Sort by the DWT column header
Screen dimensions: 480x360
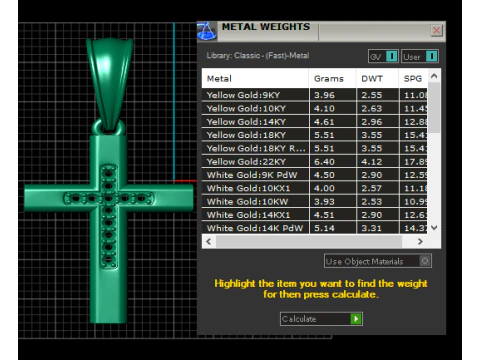click(x=377, y=79)
